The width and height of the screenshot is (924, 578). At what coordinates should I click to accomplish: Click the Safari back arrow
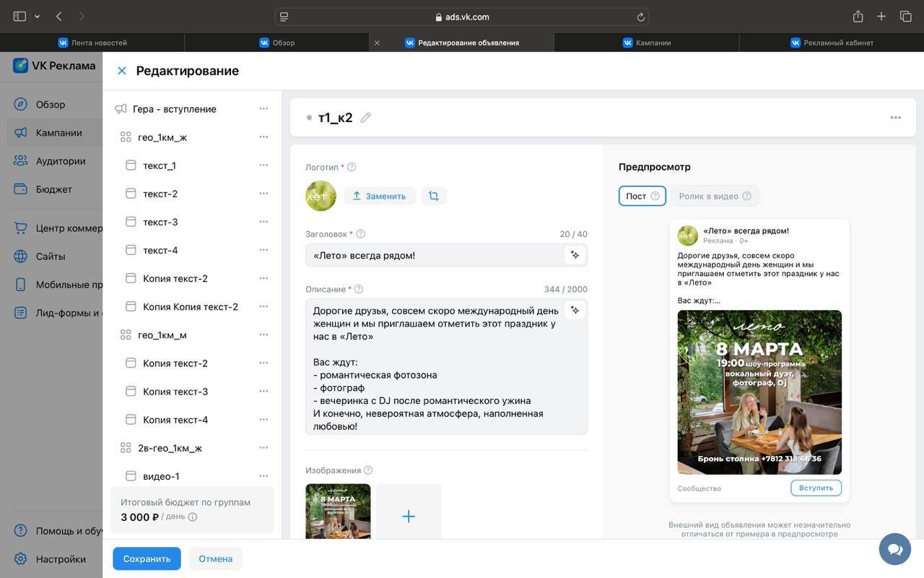point(58,16)
